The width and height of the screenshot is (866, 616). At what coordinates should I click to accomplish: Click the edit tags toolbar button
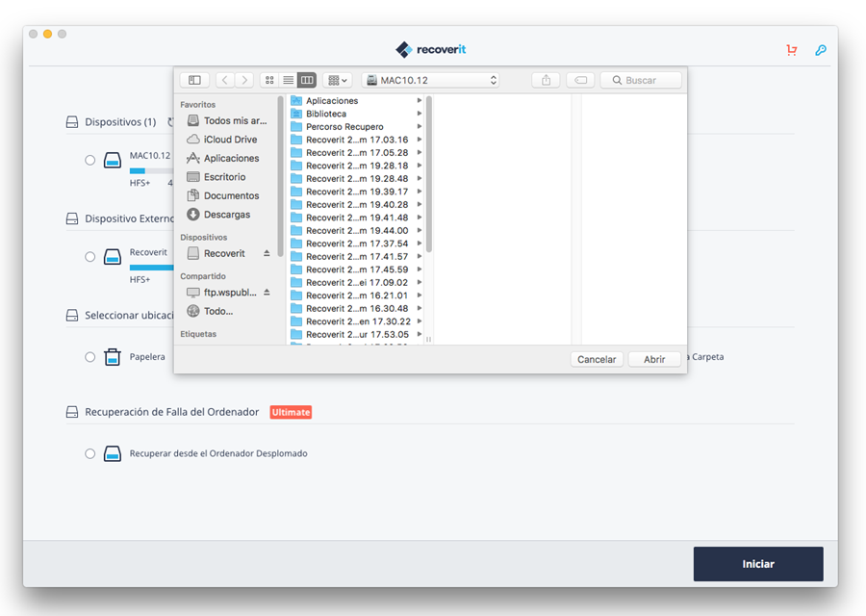(580, 80)
